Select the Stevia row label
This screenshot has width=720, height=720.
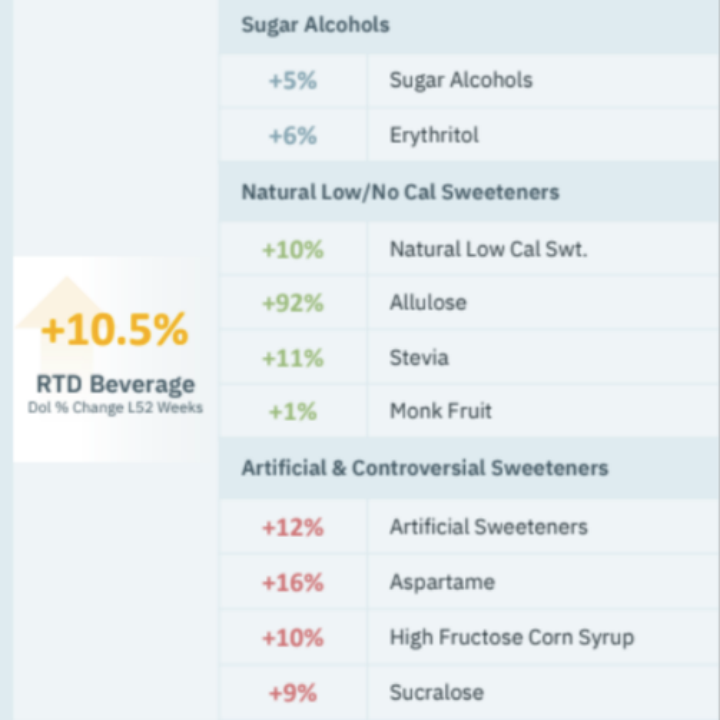coord(419,357)
